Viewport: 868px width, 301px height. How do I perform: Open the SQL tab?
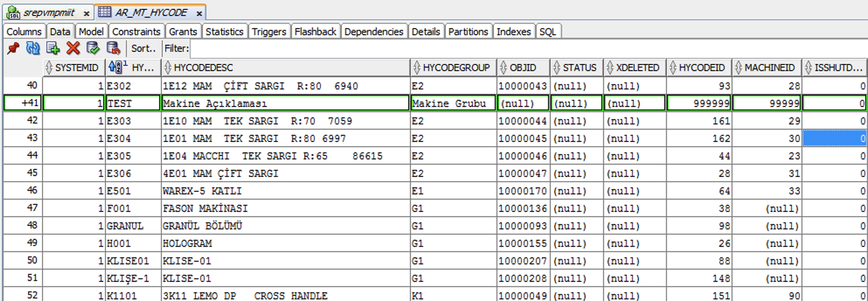point(548,31)
